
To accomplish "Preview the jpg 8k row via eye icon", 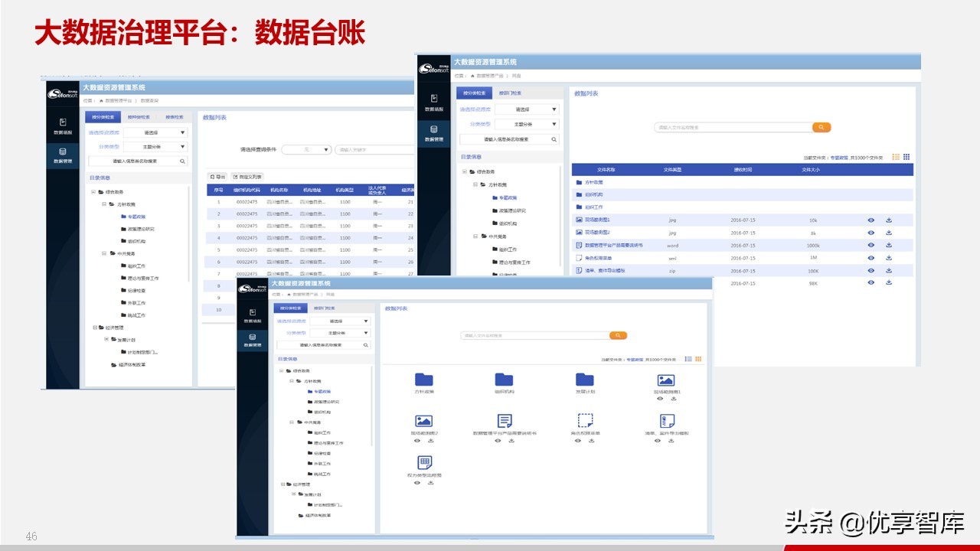I will click(871, 233).
